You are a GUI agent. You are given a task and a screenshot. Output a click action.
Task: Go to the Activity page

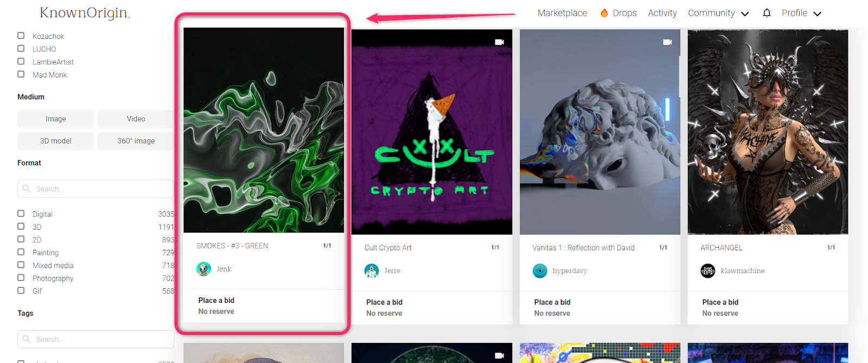coord(662,13)
